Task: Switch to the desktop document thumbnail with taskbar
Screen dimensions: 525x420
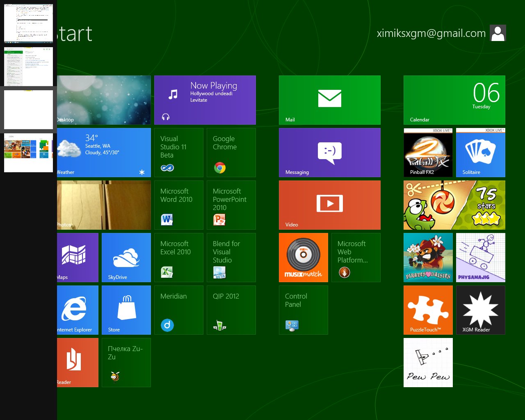Action: pyautogui.click(x=28, y=23)
